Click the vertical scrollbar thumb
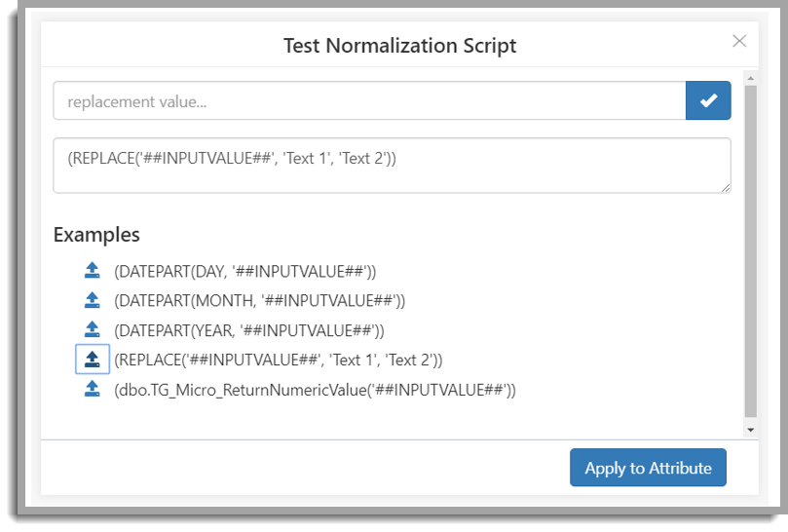The width and height of the screenshot is (788, 532). pyautogui.click(x=750, y=251)
